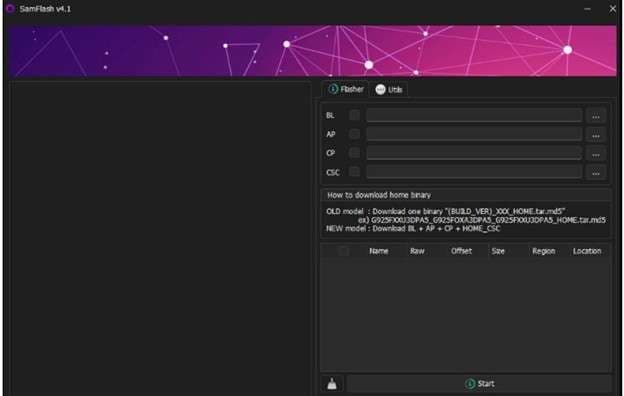Open browse dialog for BL file
Screen dimensions: 624x396
[595, 116]
